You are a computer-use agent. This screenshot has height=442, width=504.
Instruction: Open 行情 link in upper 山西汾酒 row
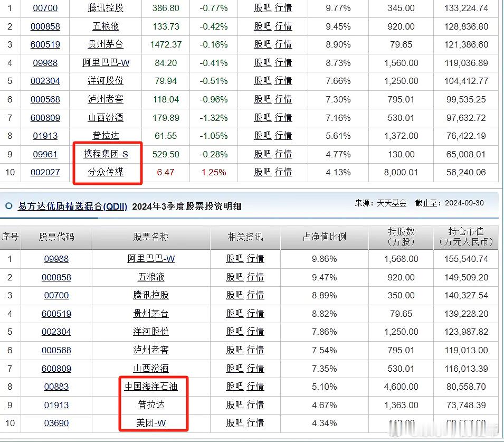[x=283, y=118]
